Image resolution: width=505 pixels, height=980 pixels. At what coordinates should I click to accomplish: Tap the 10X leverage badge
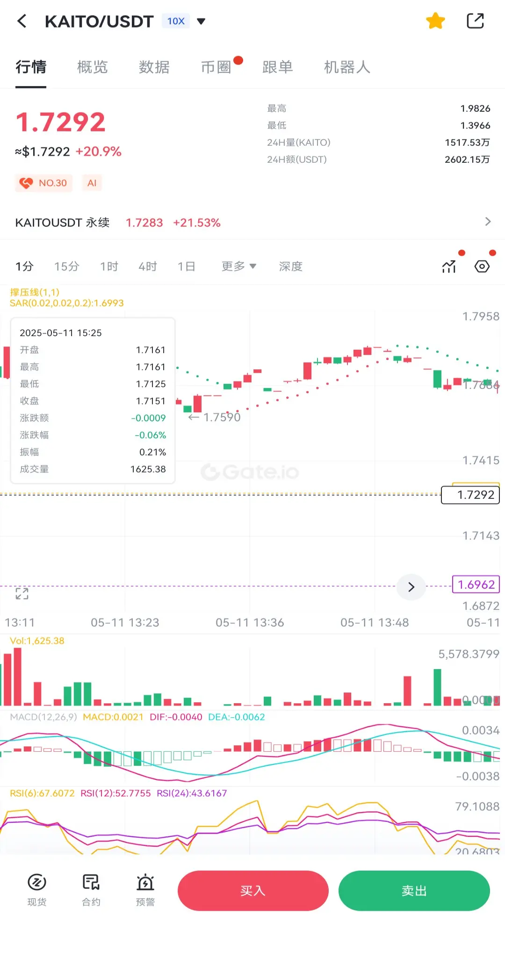(x=176, y=21)
